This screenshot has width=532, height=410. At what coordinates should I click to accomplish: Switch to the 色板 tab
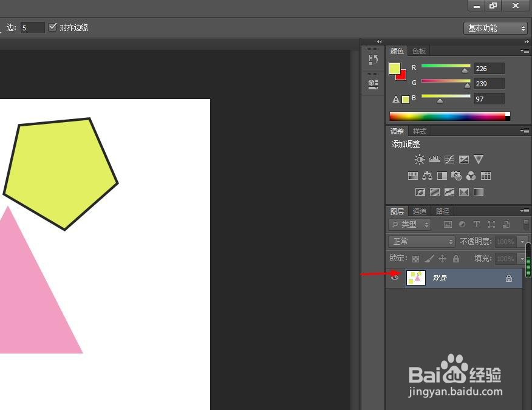pos(418,51)
